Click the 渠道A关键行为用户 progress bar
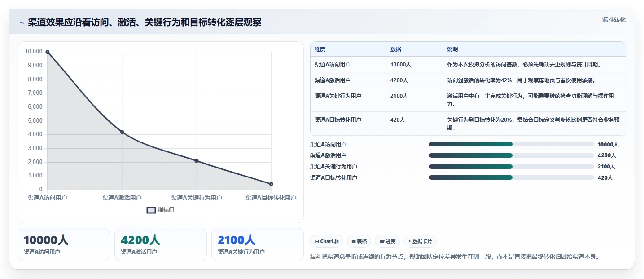The width and height of the screenshot is (644, 279). (x=512, y=167)
